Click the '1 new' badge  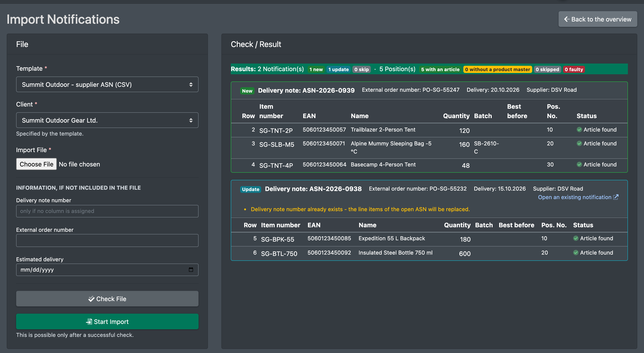tap(316, 69)
